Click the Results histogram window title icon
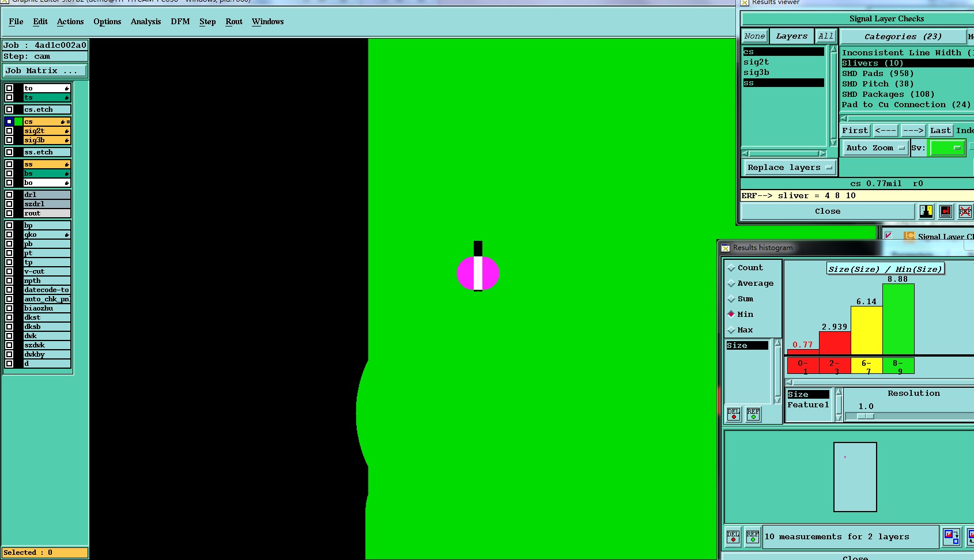Screen dimensions: 974x560 (726, 248)
